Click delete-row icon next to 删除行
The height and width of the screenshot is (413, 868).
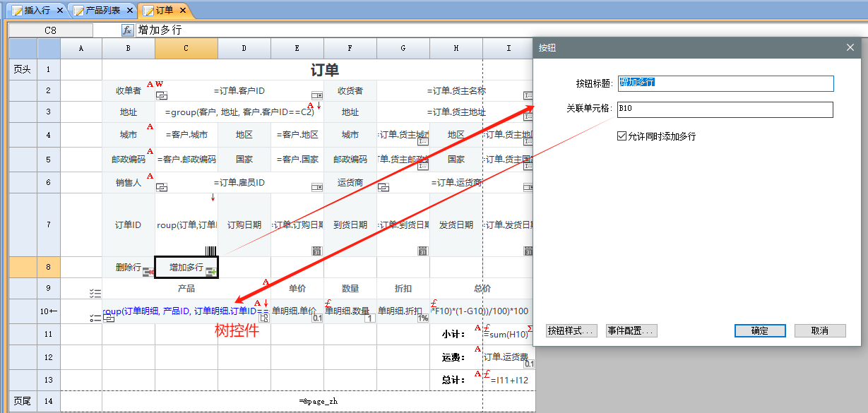[x=148, y=273]
